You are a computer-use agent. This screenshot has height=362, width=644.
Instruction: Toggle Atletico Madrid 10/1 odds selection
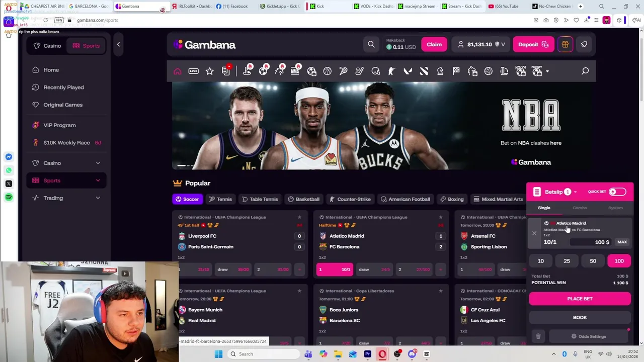(x=335, y=269)
